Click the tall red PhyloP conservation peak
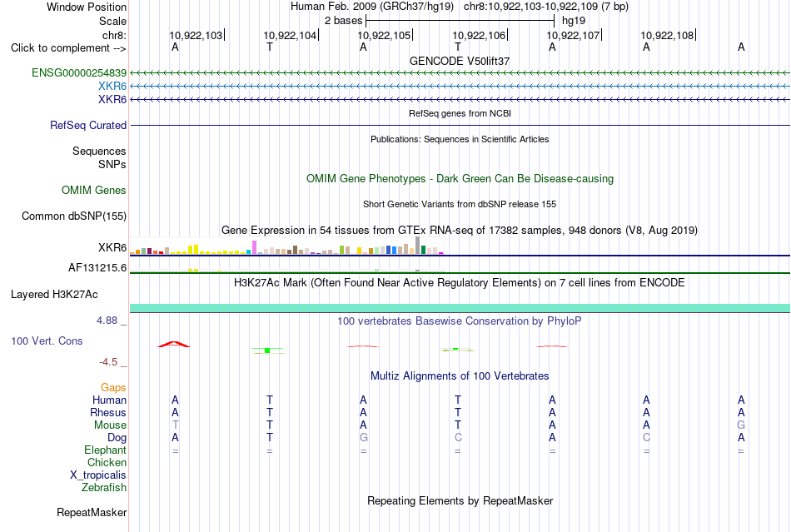This screenshot has height=532, width=791. [174, 344]
